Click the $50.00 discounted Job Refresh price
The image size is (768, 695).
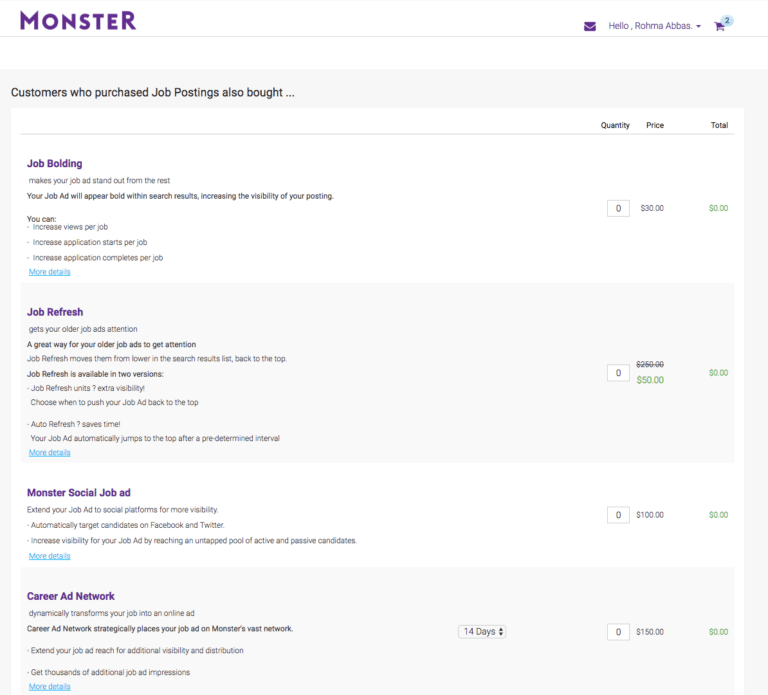coord(650,380)
